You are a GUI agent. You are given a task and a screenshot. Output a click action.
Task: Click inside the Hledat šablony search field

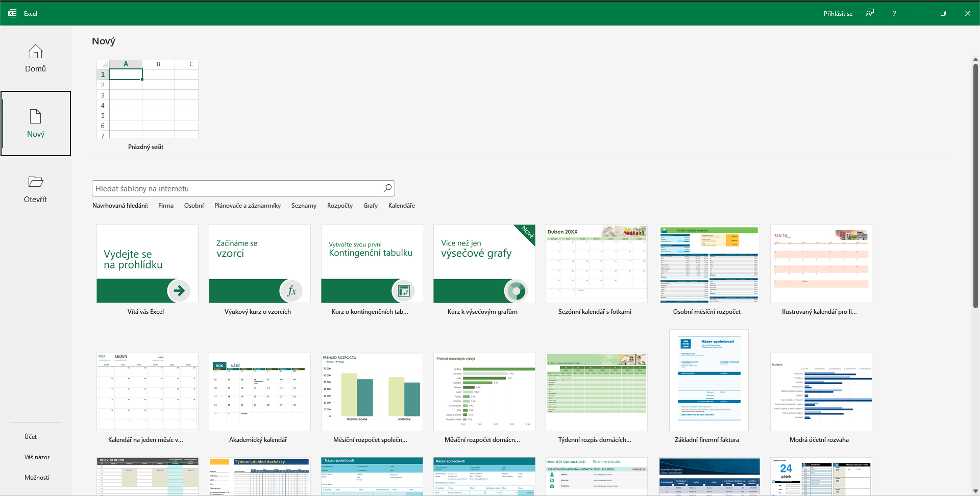pos(230,188)
